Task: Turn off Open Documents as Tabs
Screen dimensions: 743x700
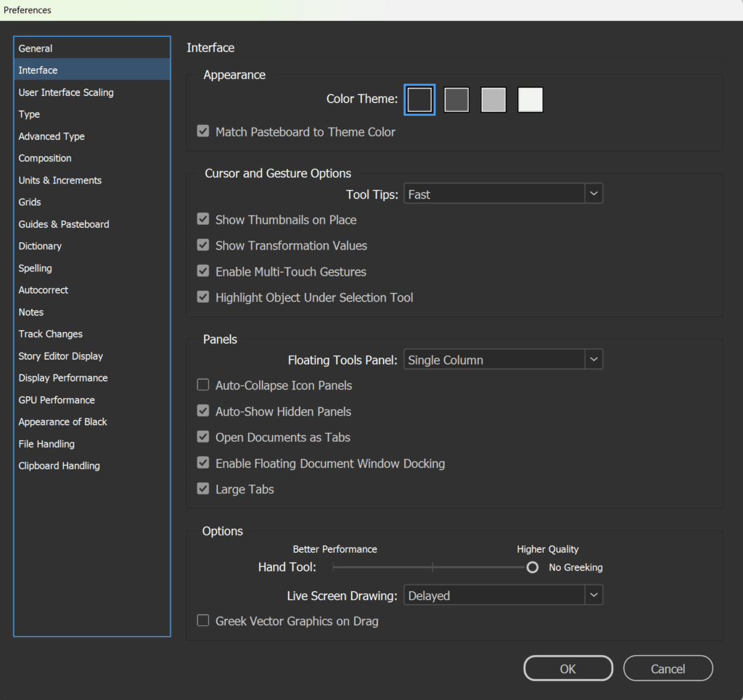Action: click(203, 437)
